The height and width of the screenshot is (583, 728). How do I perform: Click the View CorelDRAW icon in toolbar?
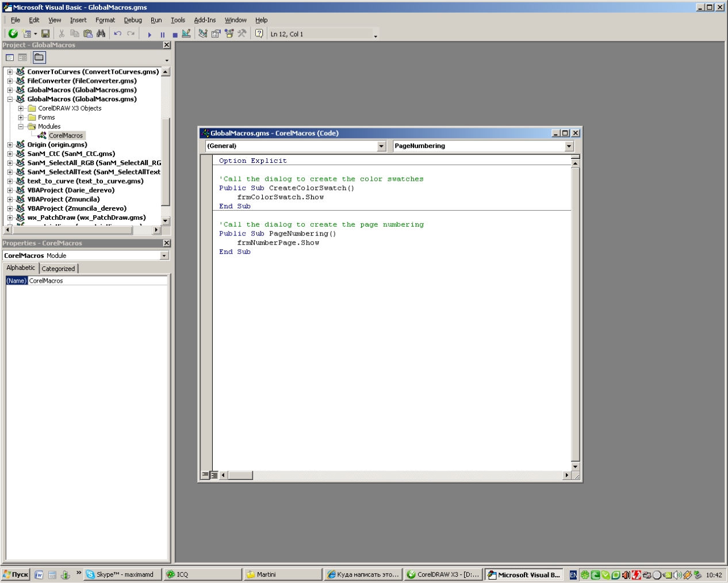(13, 34)
